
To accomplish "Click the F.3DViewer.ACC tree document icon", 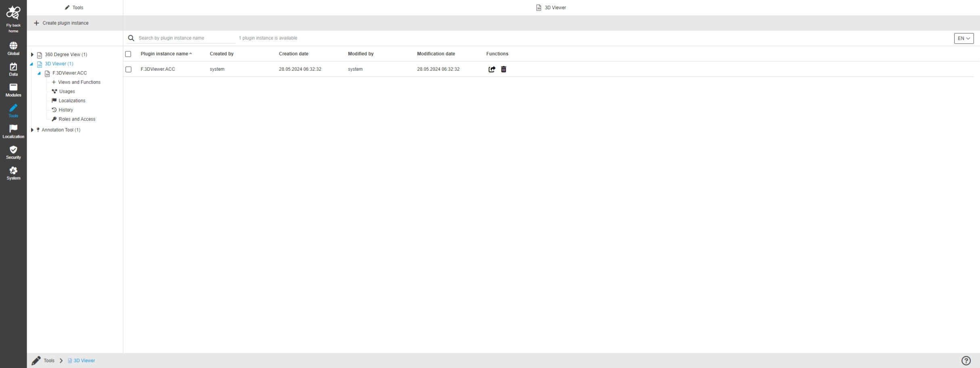I will pos(47,74).
